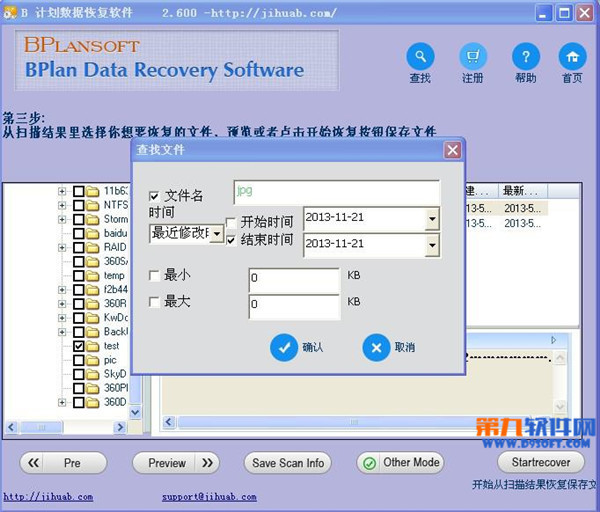Enable the 最小 minimum size checkbox
The width and height of the screenshot is (600, 512).
[154, 275]
